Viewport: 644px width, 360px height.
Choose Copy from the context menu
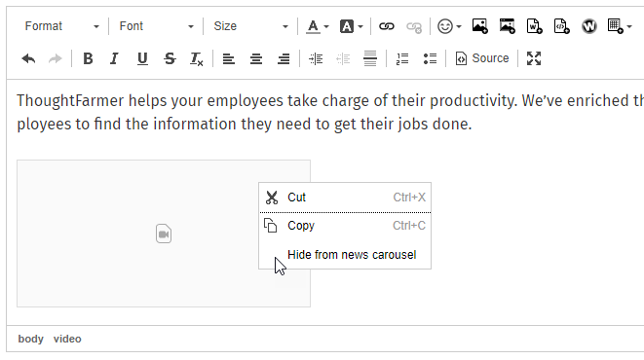pos(345,226)
